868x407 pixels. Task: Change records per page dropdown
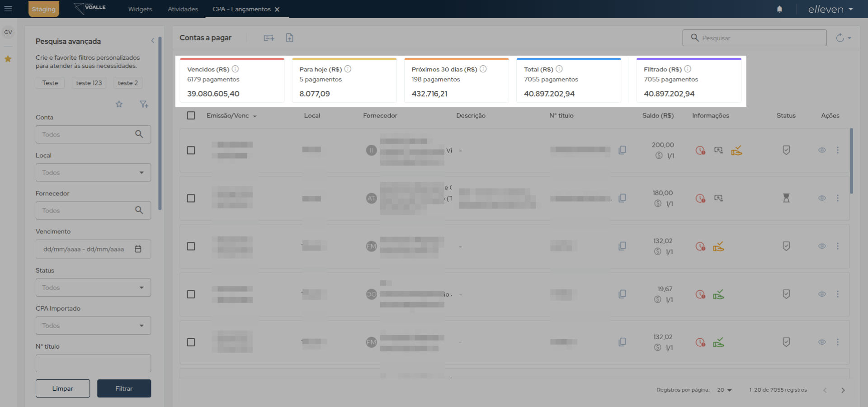pyautogui.click(x=724, y=390)
